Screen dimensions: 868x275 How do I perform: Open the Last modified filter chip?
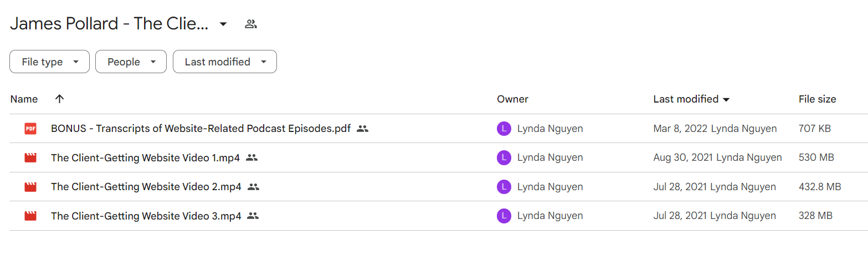[225, 62]
